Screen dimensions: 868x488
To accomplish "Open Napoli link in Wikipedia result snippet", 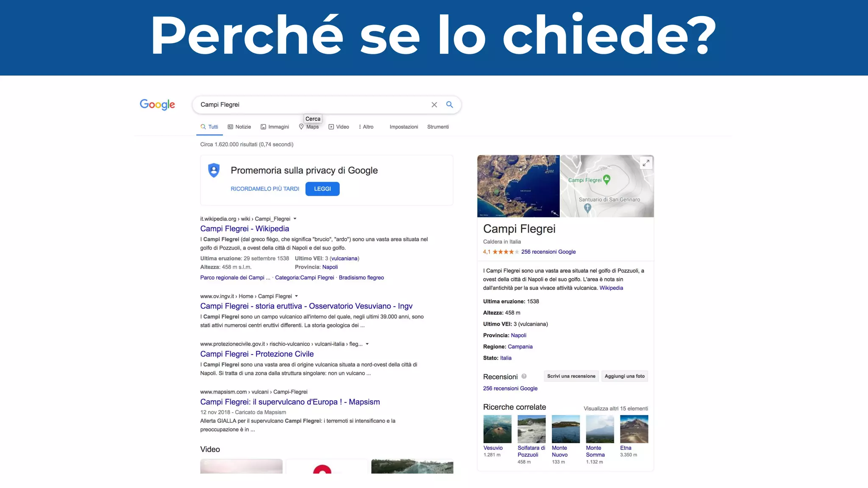I will coord(330,267).
